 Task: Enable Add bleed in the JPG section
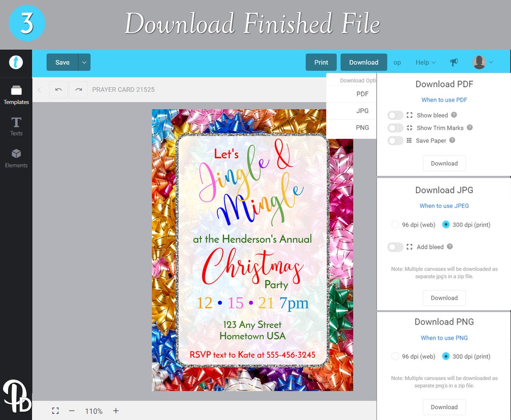394,247
